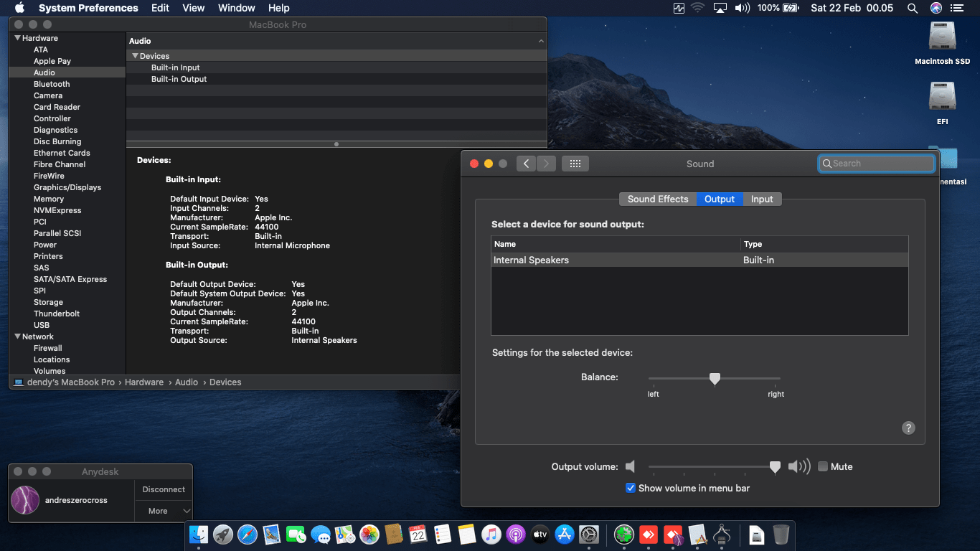
Task: Select the Output tab
Action: pyautogui.click(x=720, y=199)
